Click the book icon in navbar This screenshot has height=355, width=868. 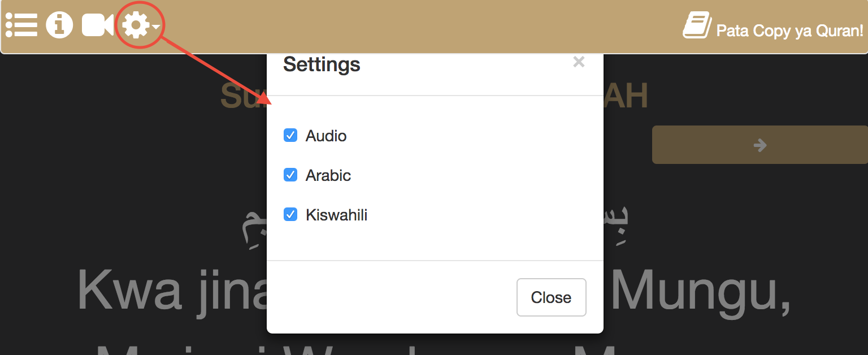point(697,25)
